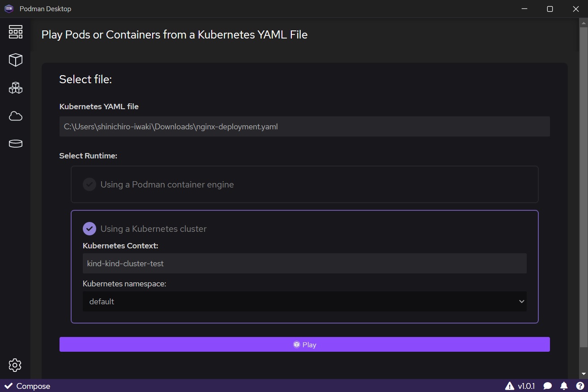This screenshot has height=392, width=588.
Task: Click the vertical scrollbar down arrow
Action: coord(584,374)
